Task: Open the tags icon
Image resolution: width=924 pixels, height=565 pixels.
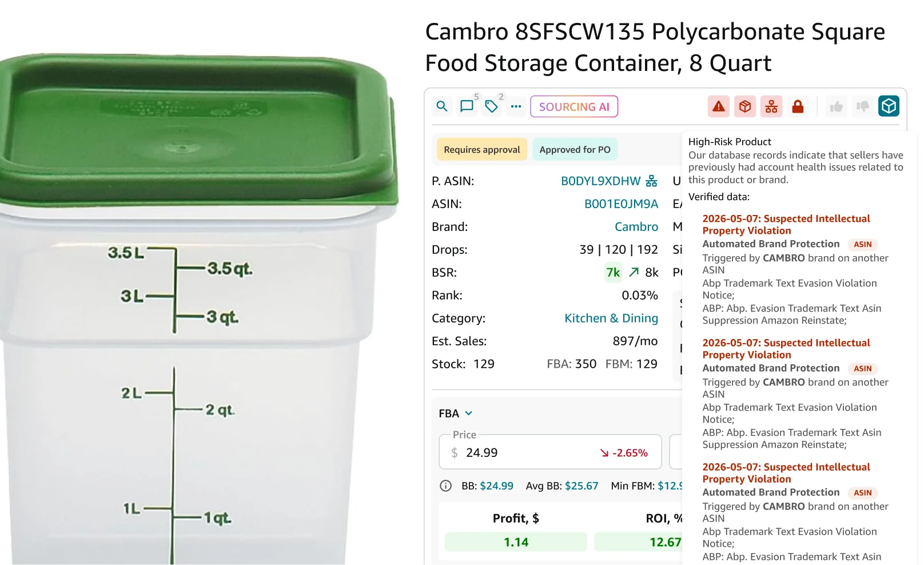Action: (x=491, y=106)
